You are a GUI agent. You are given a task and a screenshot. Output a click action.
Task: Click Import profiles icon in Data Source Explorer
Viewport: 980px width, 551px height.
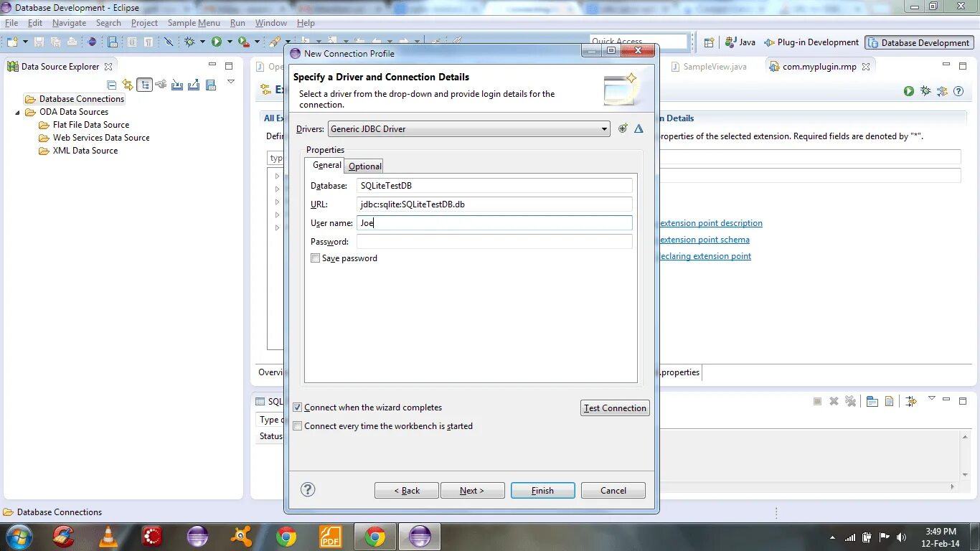click(x=177, y=85)
